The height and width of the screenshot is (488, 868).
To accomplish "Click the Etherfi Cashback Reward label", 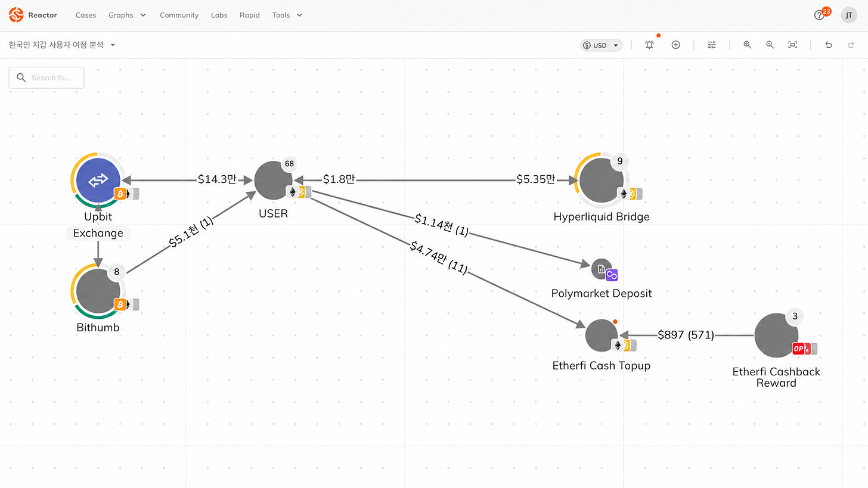I will pyautogui.click(x=776, y=377).
